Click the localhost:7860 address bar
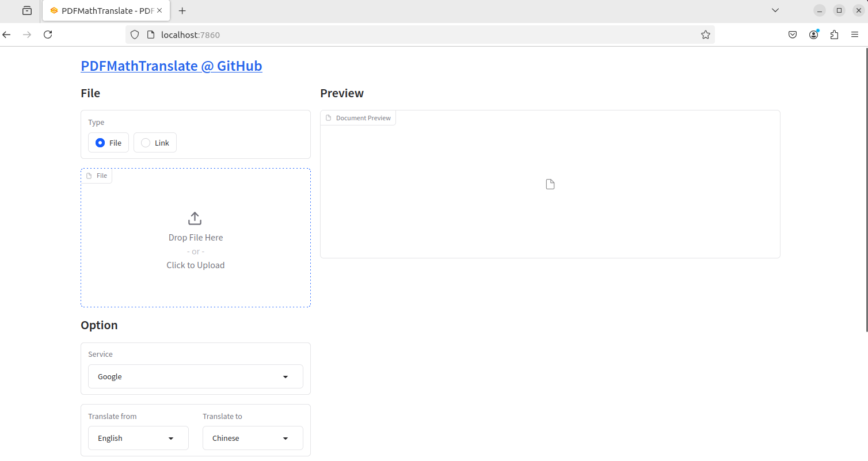The image size is (868, 461). tap(420, 35)
